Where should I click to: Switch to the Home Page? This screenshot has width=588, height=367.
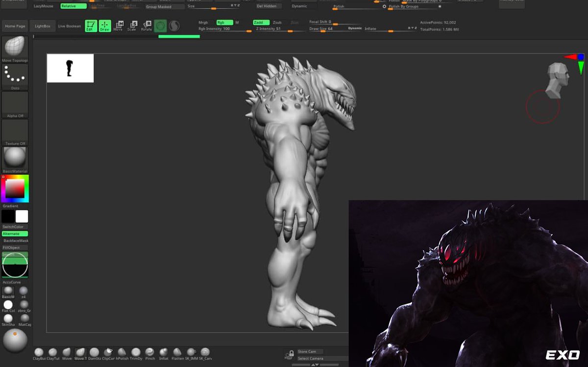[x=14, y=26]
